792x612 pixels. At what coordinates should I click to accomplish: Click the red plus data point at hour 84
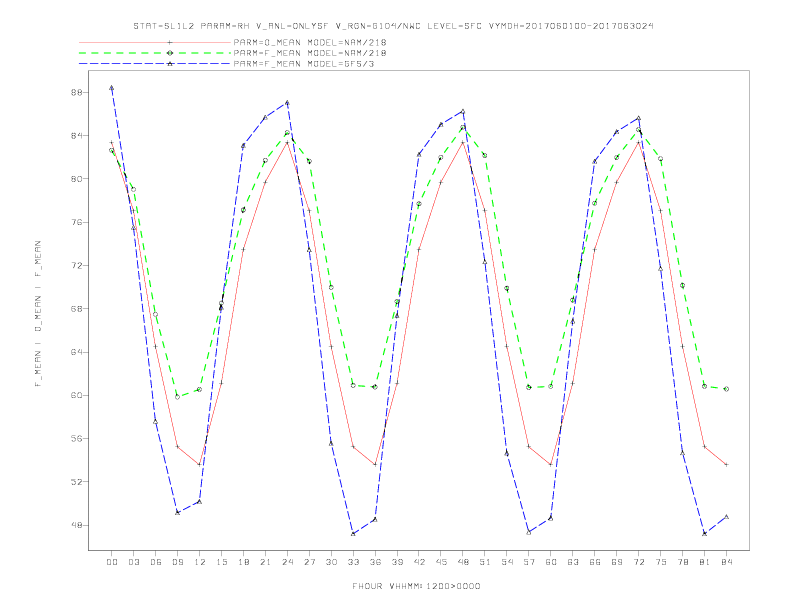coord(726,465)
